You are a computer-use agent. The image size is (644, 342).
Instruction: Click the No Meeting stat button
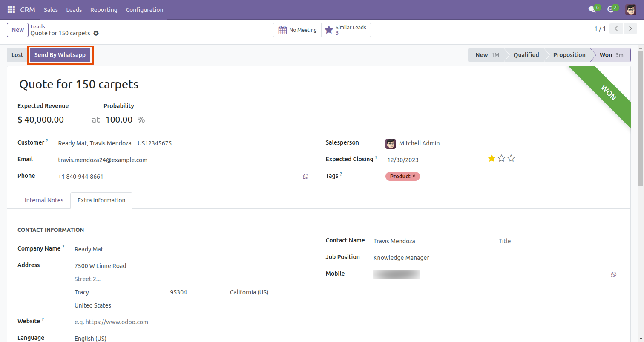[297, 30]
